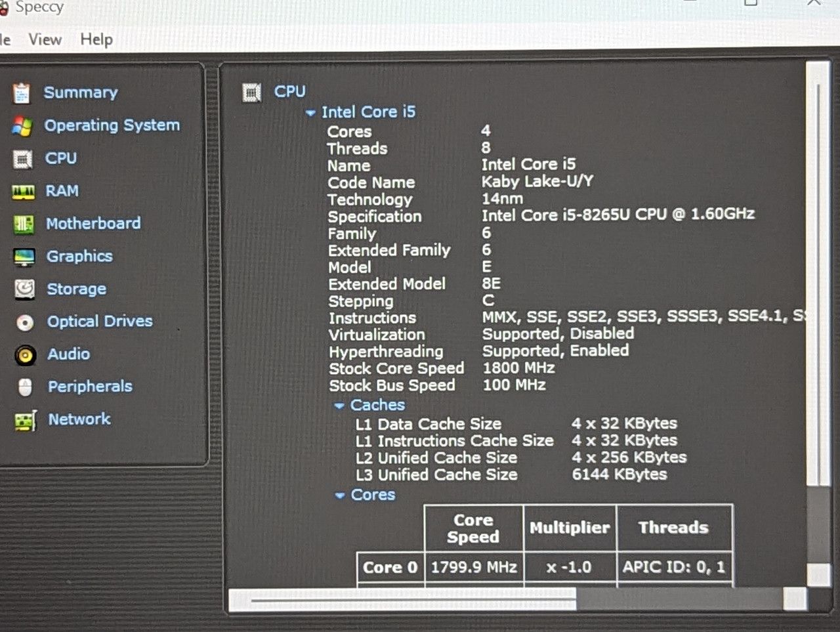This screenshot has height=632, width=840.
Task: Click the Graphics monitor icon
Action: click(x=24, y=257)
